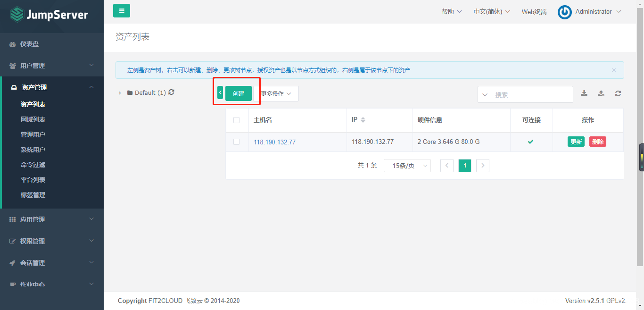
Task: Click the JumpServer logo
Action: point(49,15)
